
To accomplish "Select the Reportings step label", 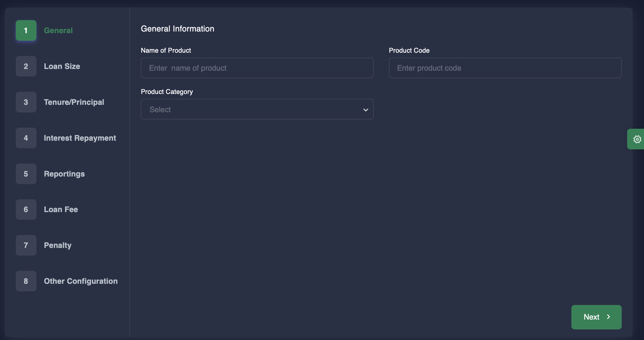I will pos(64,174).
